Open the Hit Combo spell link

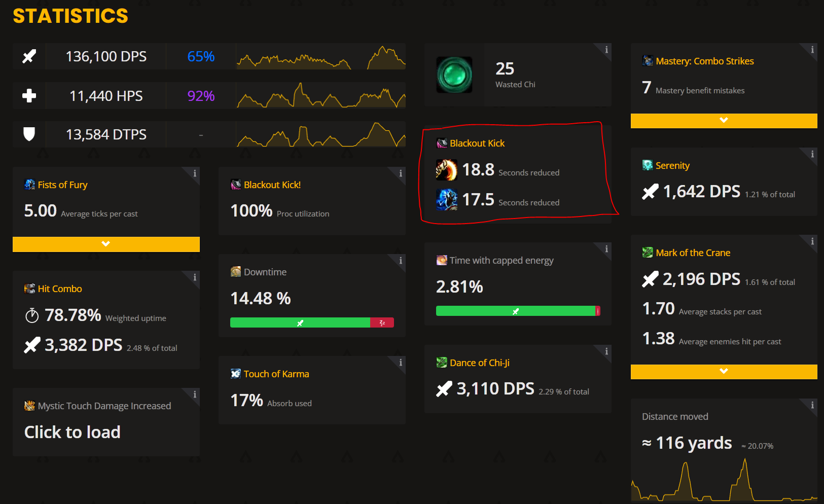(59, 289)
